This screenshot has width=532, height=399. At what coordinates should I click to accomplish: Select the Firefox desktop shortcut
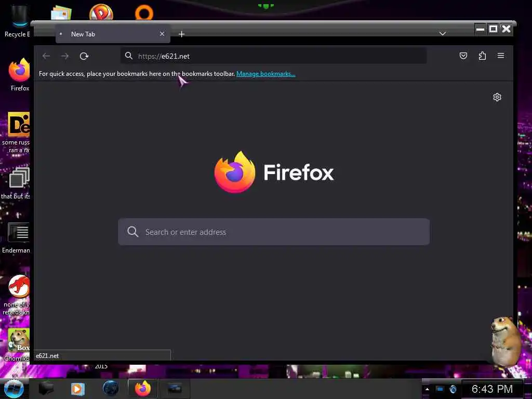point(19,75)
